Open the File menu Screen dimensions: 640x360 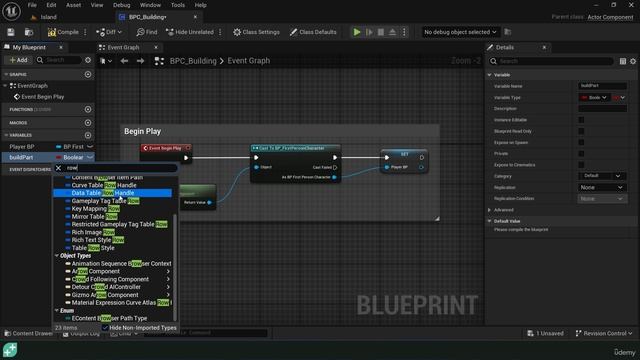tap(32, 5)
